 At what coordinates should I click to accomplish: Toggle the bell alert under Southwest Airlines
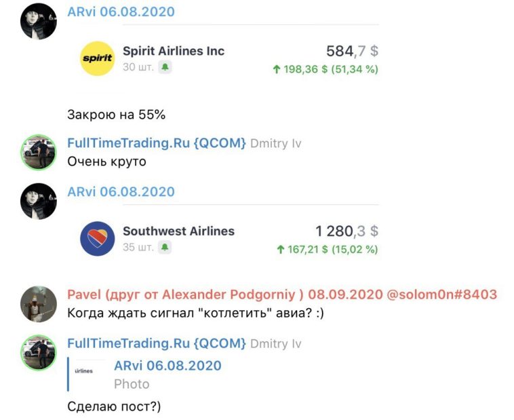[165, 247]
